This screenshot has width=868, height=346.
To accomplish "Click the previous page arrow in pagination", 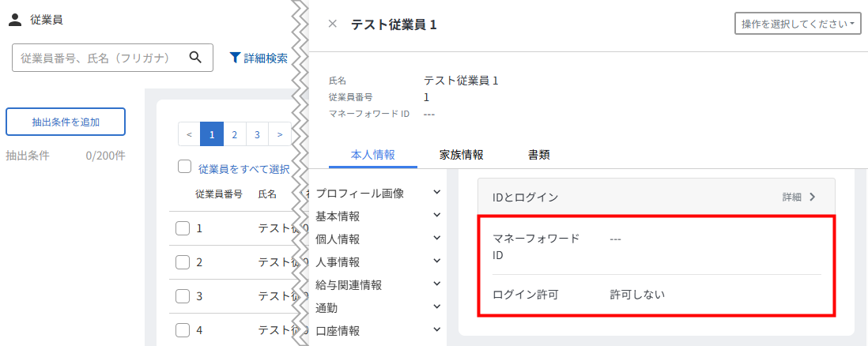I will (190, 134).
